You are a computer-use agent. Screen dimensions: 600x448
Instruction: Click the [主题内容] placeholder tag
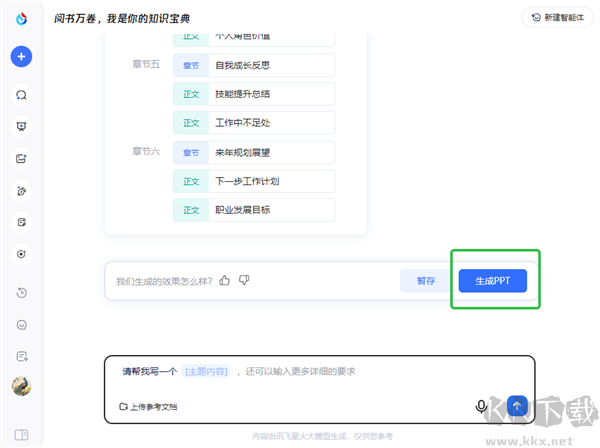coord(206,371)
